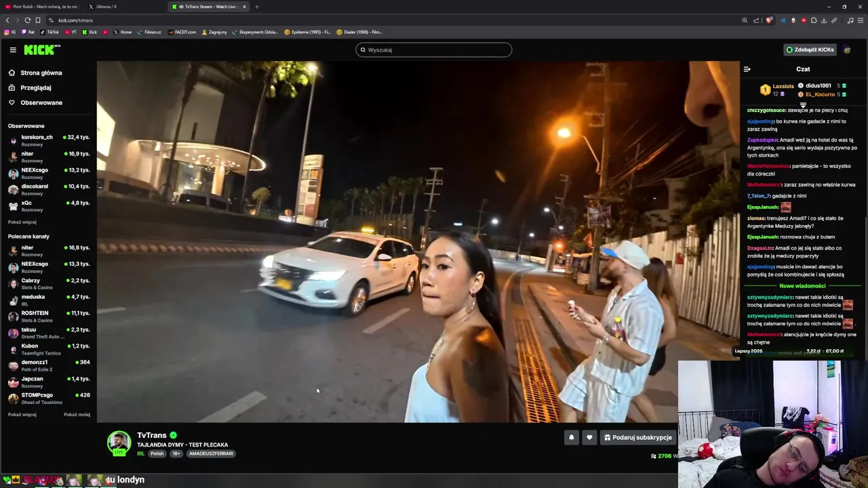Open a new browser tab
Image resolution: width=868 pixels, height=488 pixels.
coord(257,7)
